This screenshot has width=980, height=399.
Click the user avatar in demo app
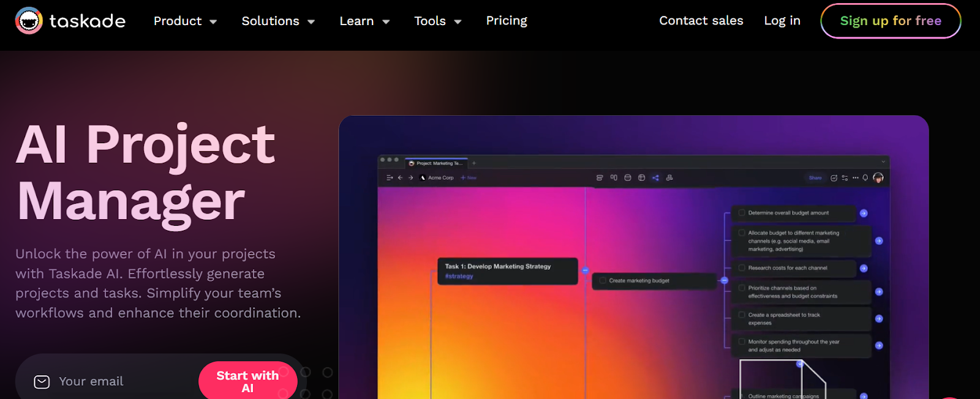(x=878, y=178)
